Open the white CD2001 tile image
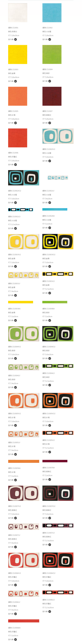 [18, 13]
